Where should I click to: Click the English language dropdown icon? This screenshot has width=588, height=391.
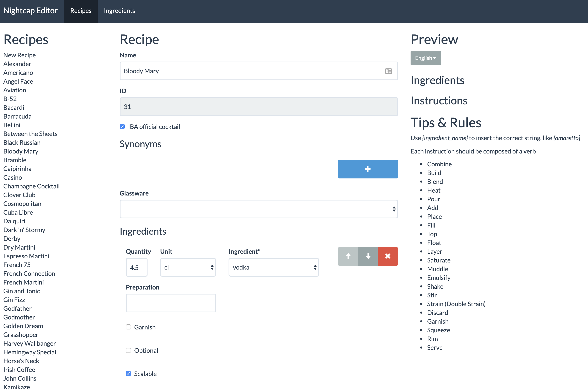point(435,58)
